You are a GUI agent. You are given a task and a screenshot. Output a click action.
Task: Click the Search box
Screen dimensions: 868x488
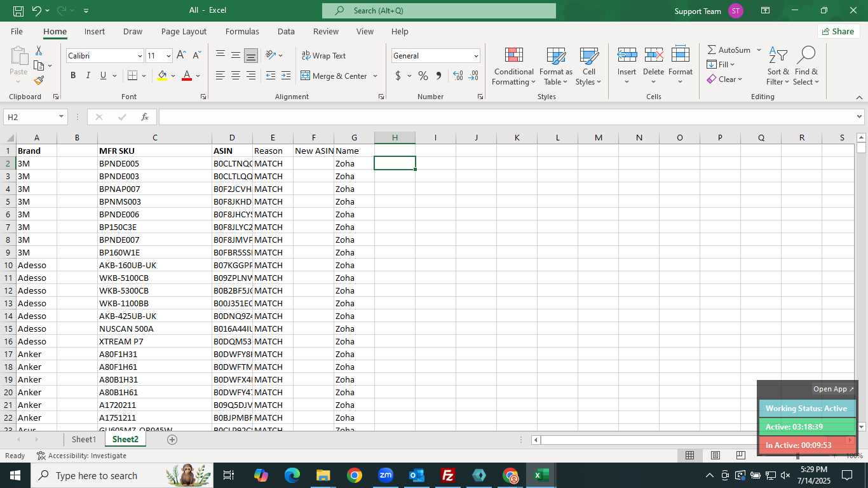click(439, 11)
